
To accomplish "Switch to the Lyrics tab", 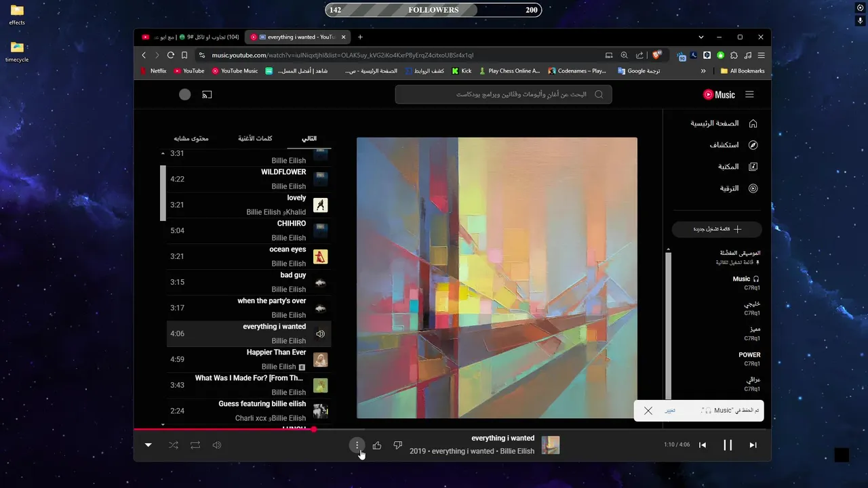I will (x=255, y=138).
